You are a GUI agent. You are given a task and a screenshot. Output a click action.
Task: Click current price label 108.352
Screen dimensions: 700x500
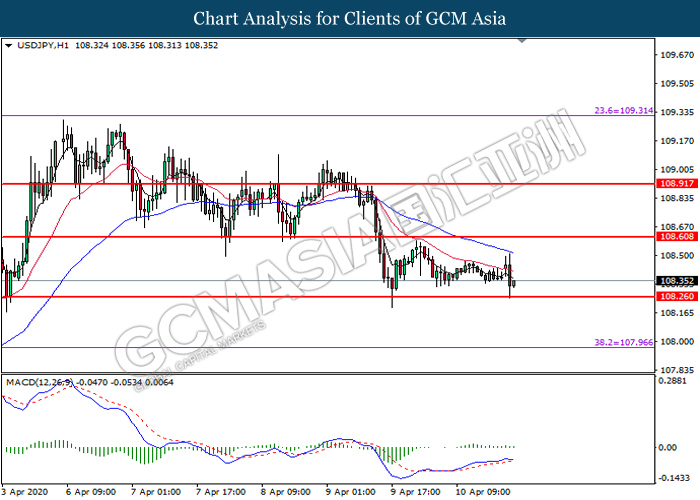click(x=677, y=281)
